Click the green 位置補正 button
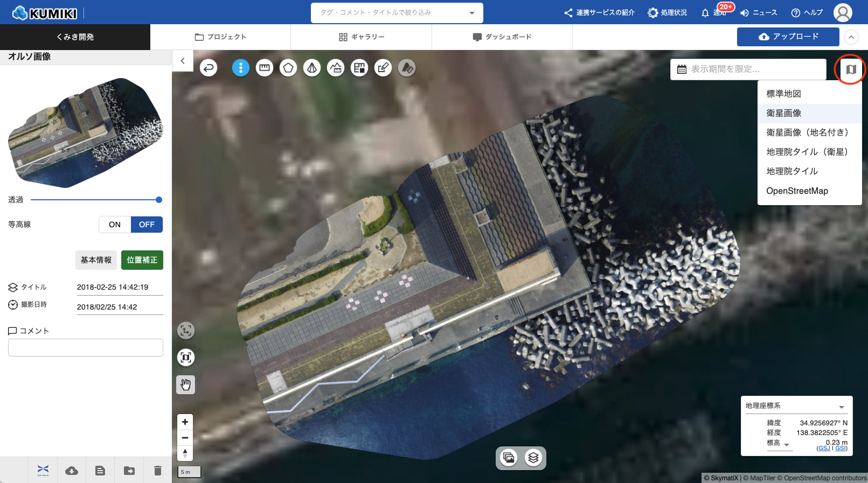 click(x=142, y=260)
